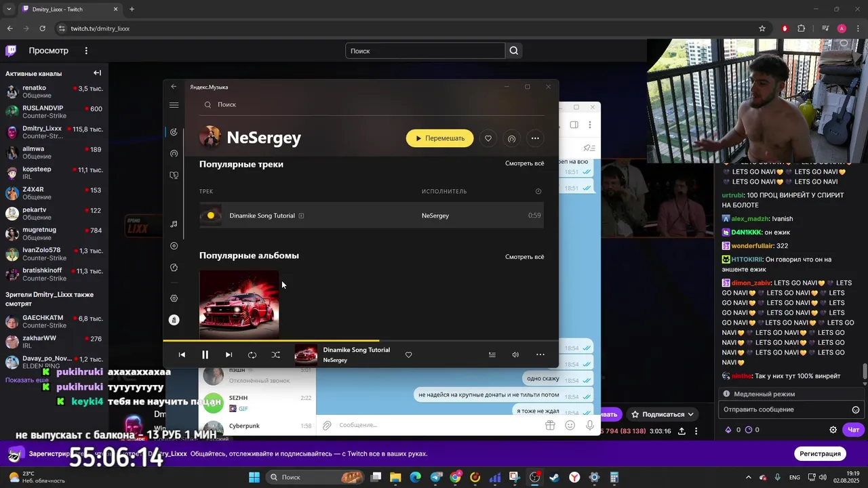Open the Yandex Music settings gear

174,298
